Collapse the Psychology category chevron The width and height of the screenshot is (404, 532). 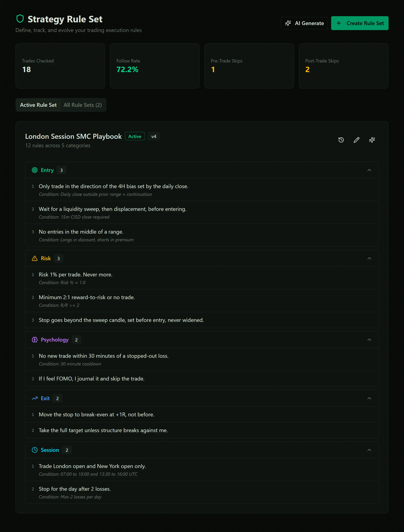[369, 340]
